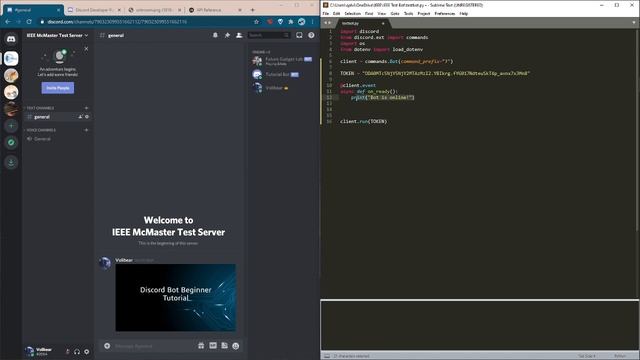640x360 pixels.
Task: Toggle deafen headphones in user panel
Action: pos(77,351)
